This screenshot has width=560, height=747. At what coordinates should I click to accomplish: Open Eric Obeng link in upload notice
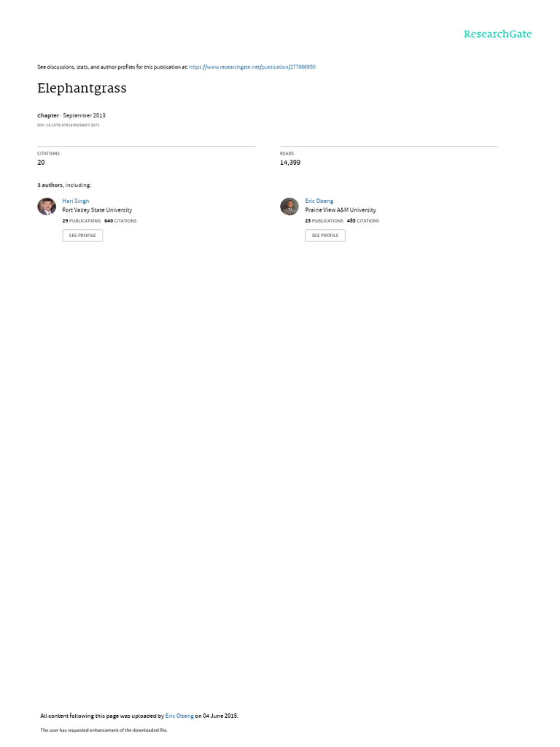[179, 716]
